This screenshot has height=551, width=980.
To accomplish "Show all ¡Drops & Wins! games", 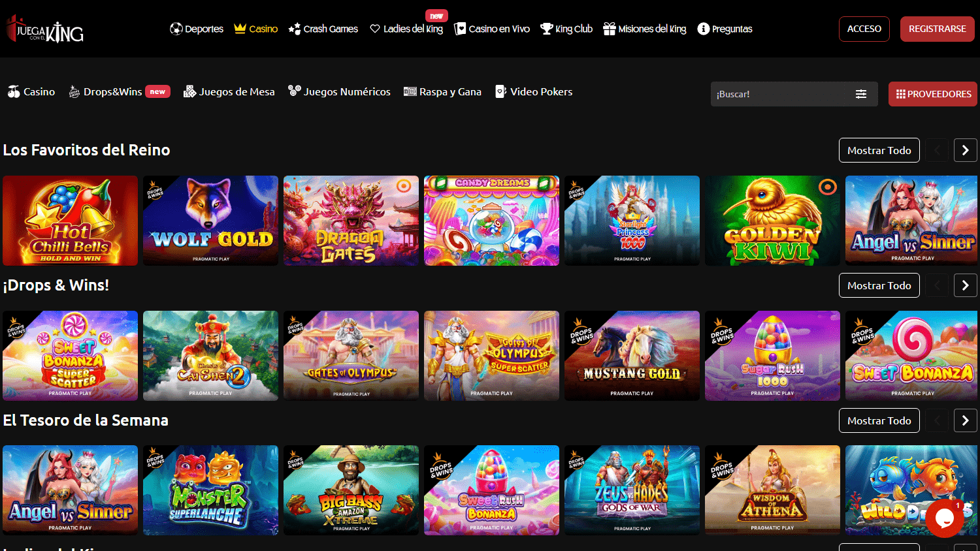I will 879,285.
